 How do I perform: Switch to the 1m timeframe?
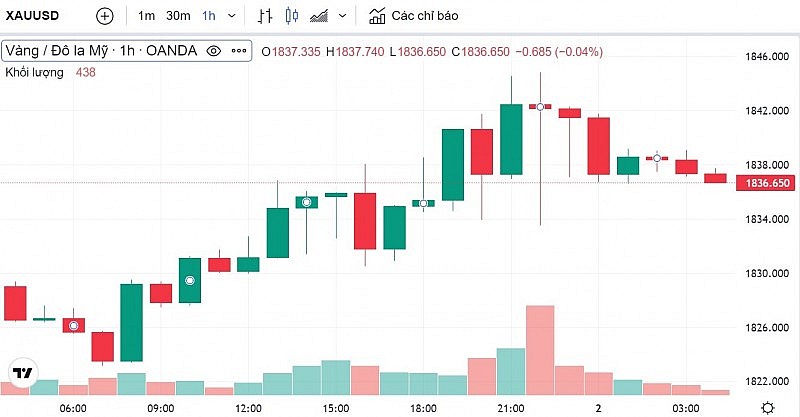point(147,16)
